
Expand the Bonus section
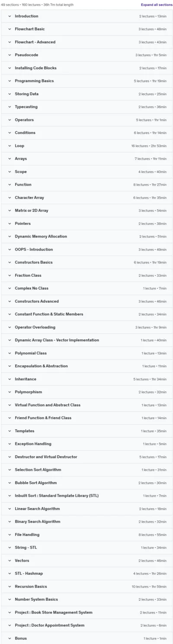[x=86, y=638]
